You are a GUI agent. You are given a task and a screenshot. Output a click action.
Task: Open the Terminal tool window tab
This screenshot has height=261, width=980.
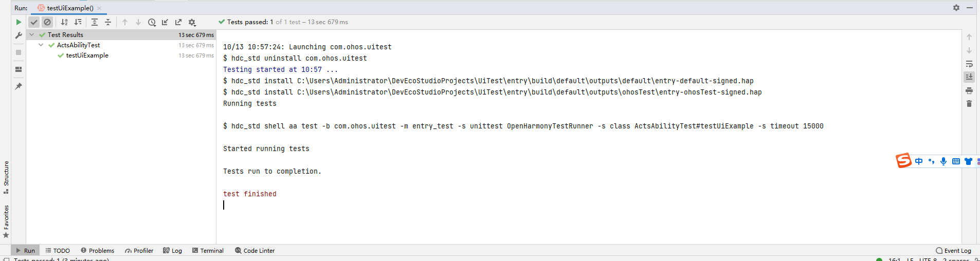point(208,251)
